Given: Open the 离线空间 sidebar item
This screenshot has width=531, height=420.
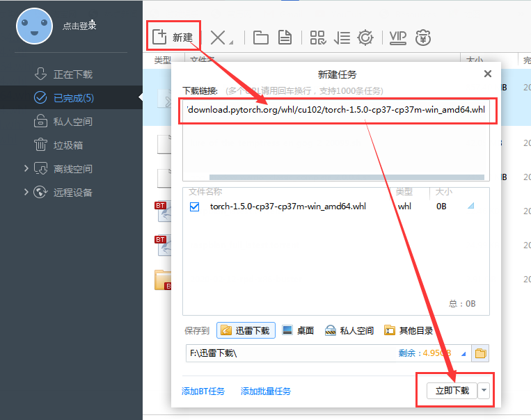Looking at the screenshot, I should tap(73, 169).
